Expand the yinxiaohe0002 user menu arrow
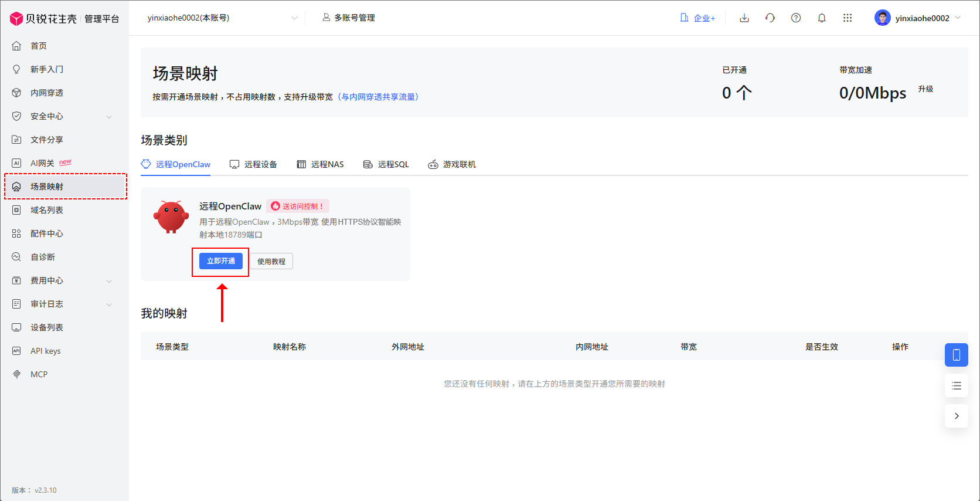The image size is (980, 501). pyautogui.click(x=958, y=18)
